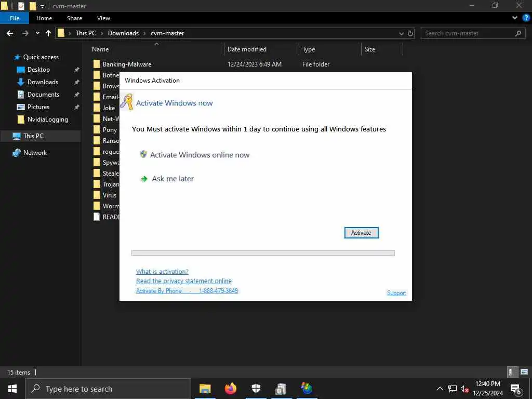Screen dimensions: 532x399
Task: Click the taskbar search box
Action: tap(108, 389)
